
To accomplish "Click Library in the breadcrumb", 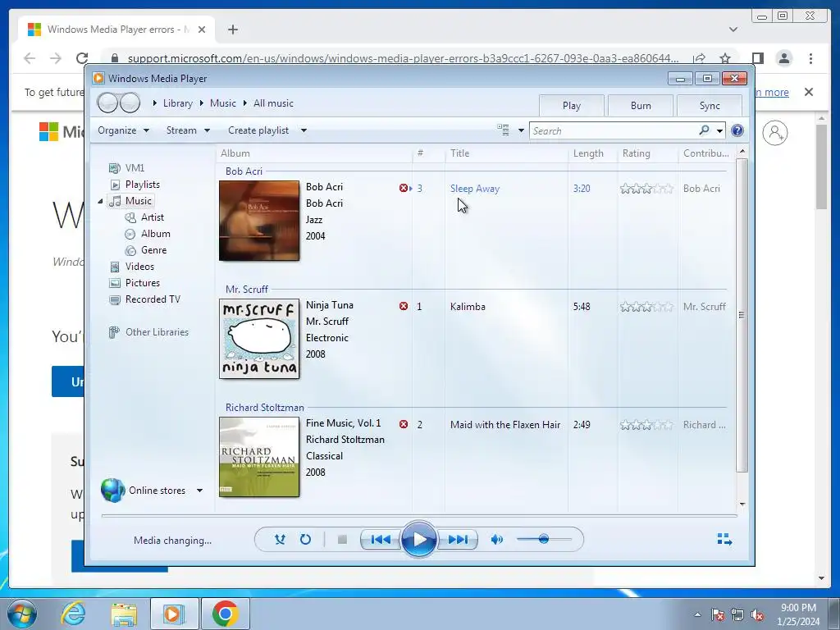I will click(x=178, y=103).
